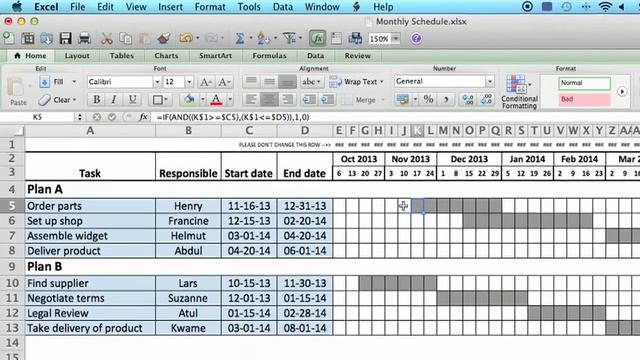
Task: Increase the cell indent
Action: point(327,99)
